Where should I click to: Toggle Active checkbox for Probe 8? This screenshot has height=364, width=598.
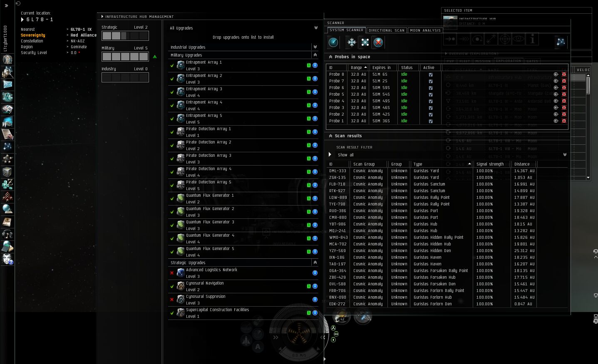[x=431, y=75]
